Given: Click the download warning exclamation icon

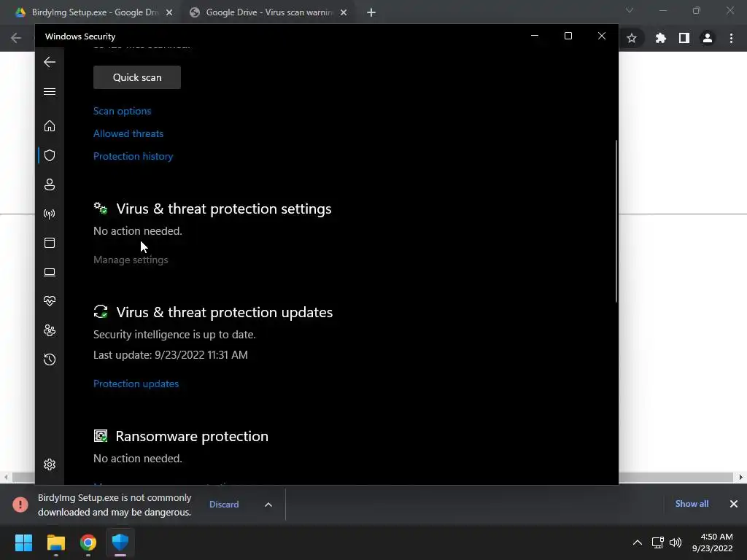Looking at the screenshot, I should 20,505.
